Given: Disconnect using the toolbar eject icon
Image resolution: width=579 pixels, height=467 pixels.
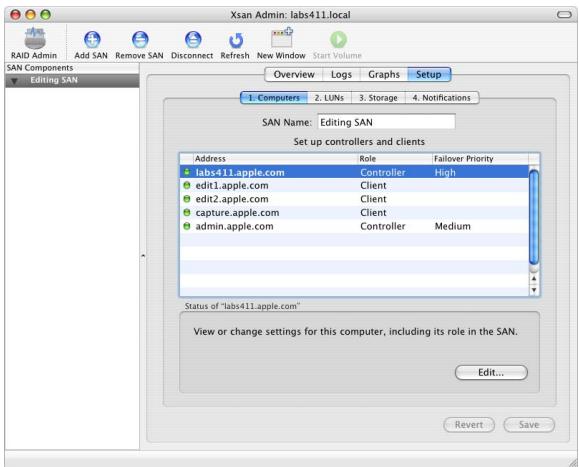Looking at the screenshot, I should tap(193, 40).
